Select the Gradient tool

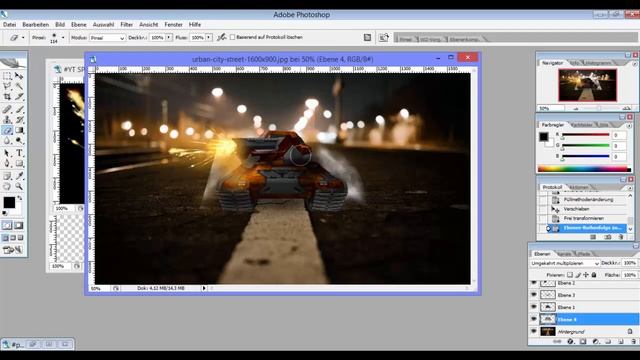19,130
